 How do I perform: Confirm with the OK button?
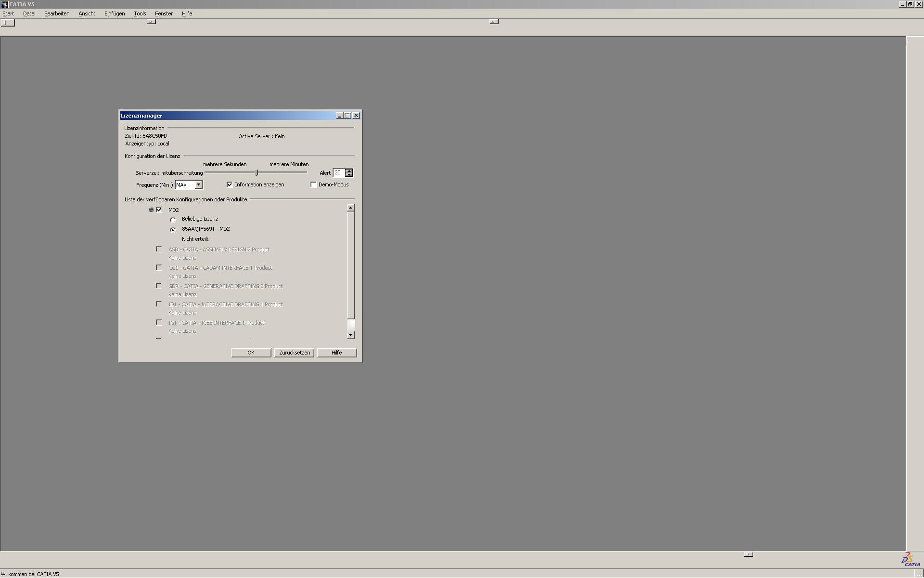pos(251,353)
